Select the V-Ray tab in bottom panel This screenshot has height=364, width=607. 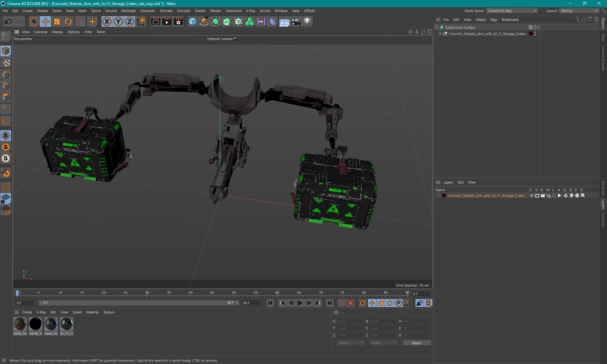click(41, 312)
